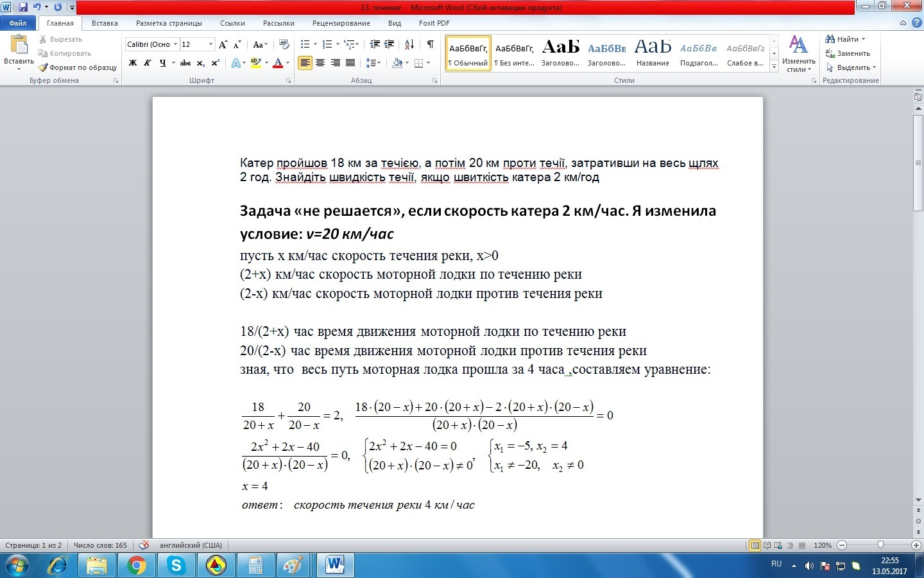Expand the styles gallery list
924x578 pixels.
(774, 67)
